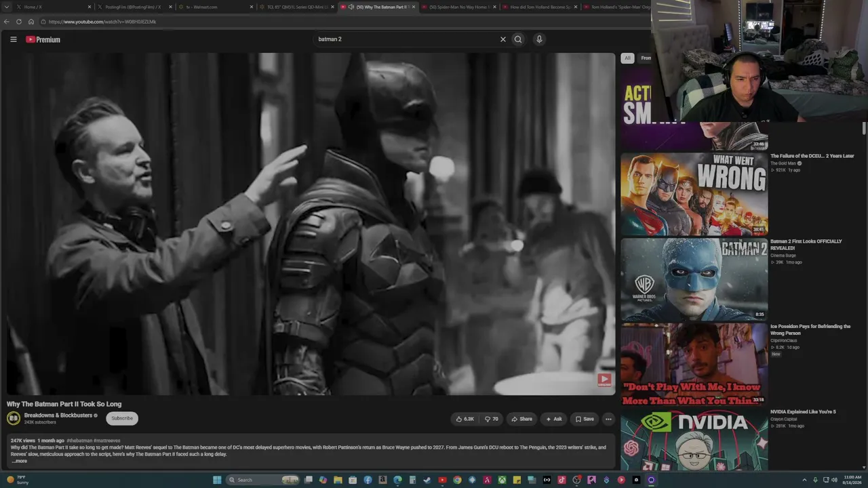This screenshot has height=488, width=868.
Task: Close the 'Home / X' tab
Action: coord(89,7)
